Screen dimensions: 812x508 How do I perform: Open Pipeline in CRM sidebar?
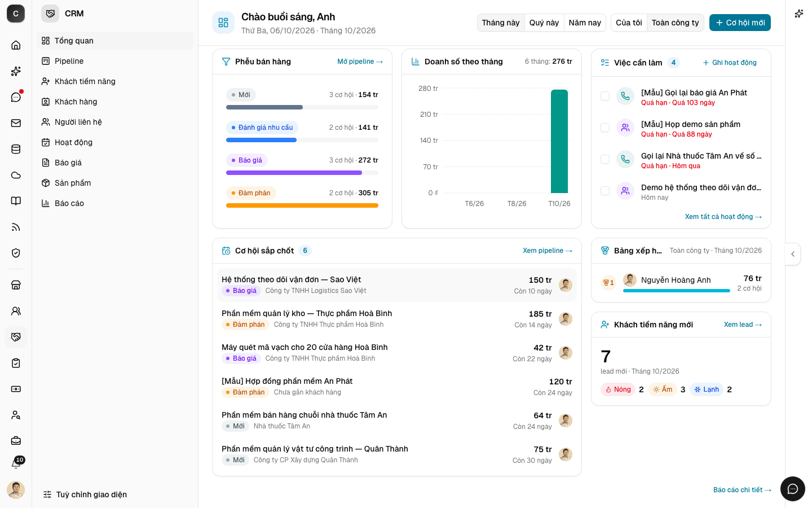tap(115, 61)
